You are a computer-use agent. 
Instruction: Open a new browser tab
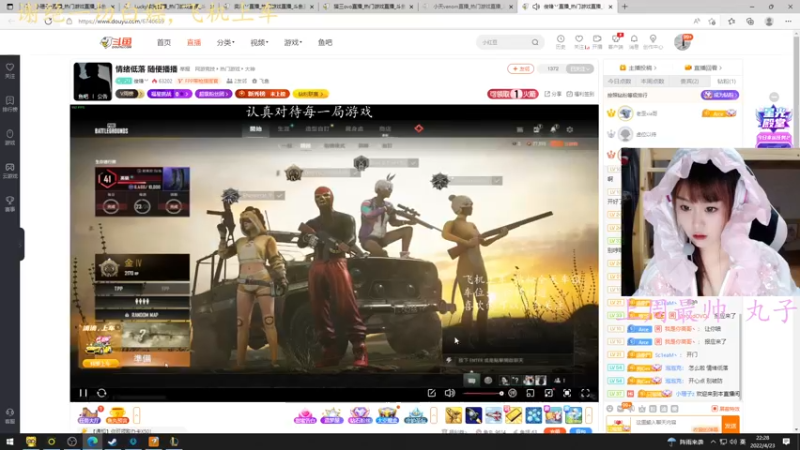pyautogui.click(x=624, y=7)
